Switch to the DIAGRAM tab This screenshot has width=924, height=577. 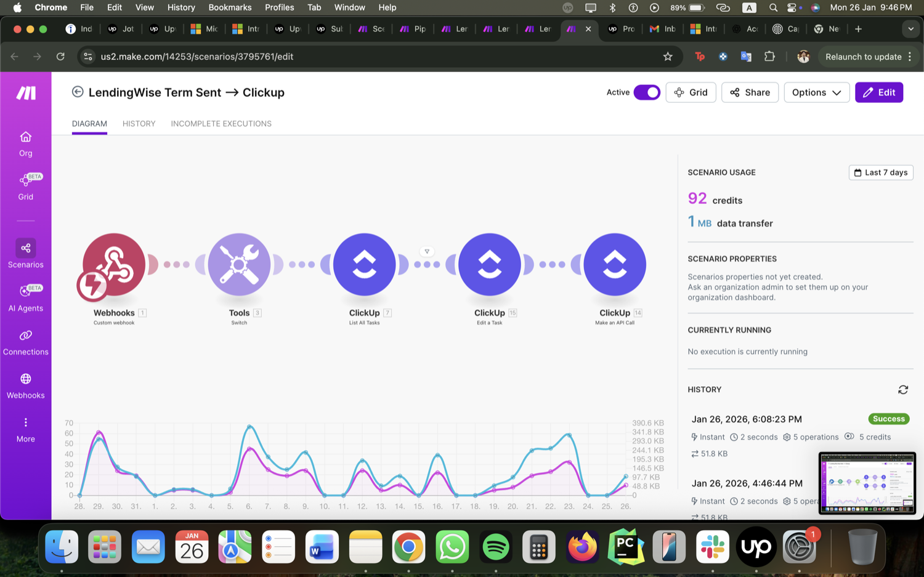tap(89, 124)
